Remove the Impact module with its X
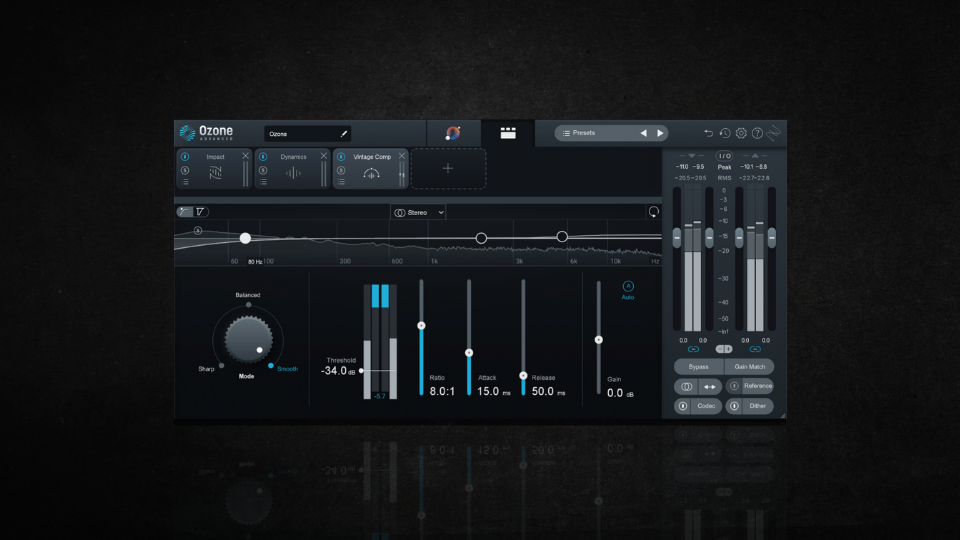This screenshot has height=540, width=960. click(x=246, y=156)
